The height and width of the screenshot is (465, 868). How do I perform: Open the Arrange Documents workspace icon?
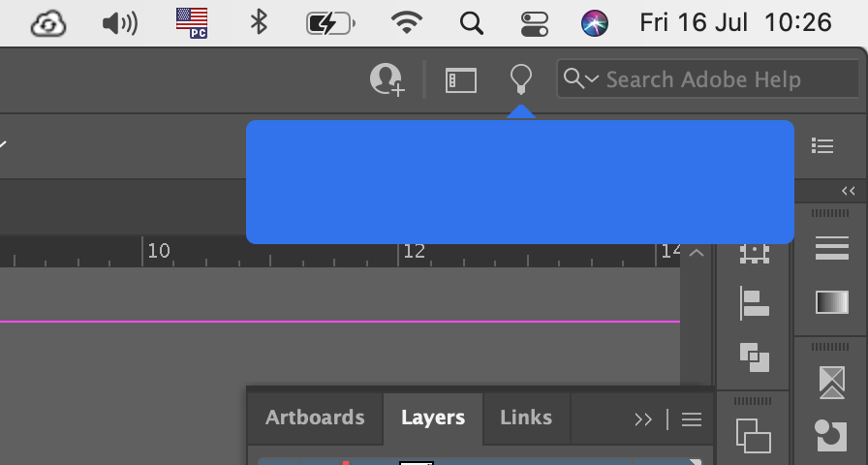coord(461,80)
